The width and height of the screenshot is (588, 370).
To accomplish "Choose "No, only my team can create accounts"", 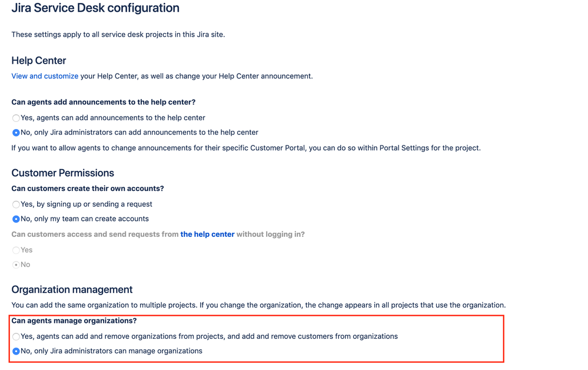I will coord(15,218).
